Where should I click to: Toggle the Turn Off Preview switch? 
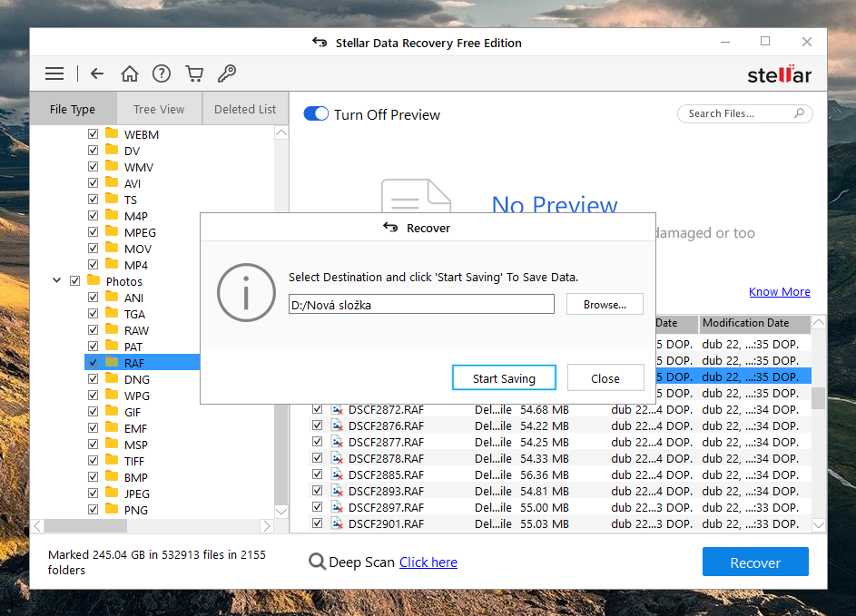pyautogui.click(x=316, y=113)
